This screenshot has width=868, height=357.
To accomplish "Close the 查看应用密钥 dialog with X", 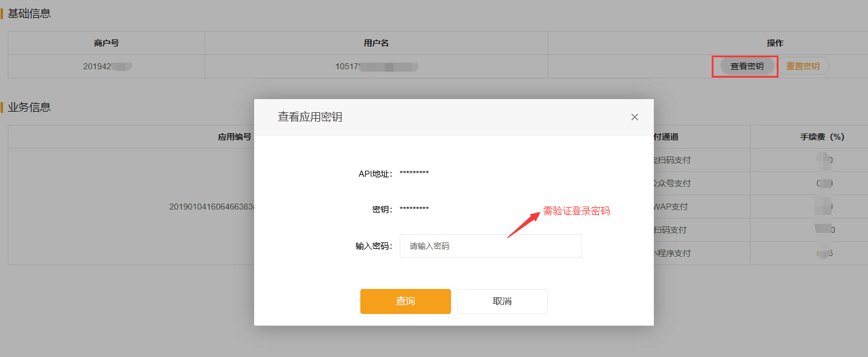I will (635, 117).
